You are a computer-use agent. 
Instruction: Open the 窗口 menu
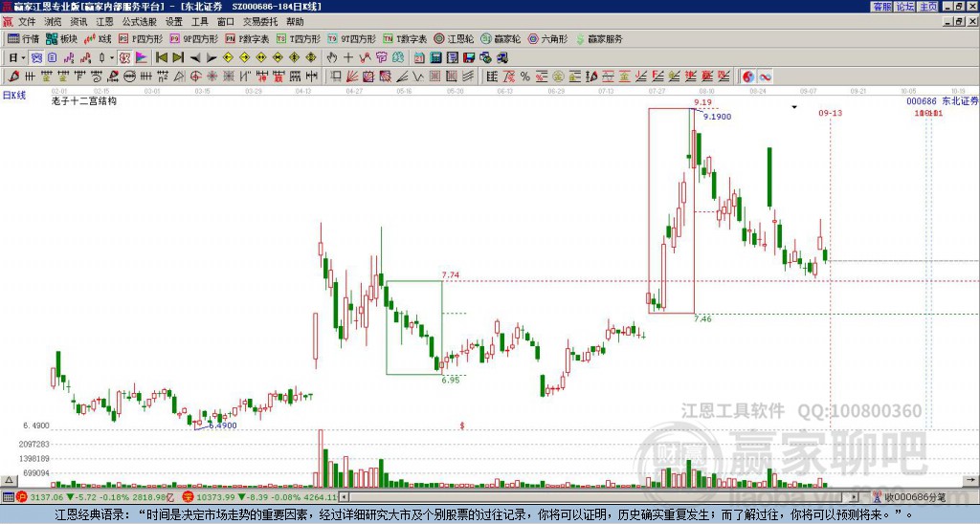226,22
